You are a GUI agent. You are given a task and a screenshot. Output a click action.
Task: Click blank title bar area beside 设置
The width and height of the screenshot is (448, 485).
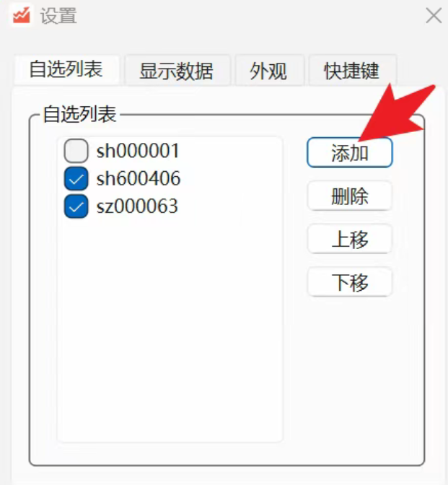point(247,15)
